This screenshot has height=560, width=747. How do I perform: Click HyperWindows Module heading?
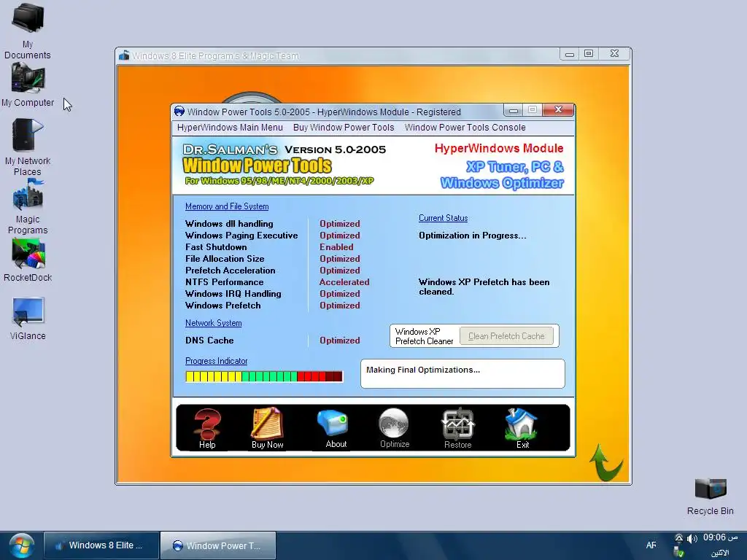tap(499, 148)
